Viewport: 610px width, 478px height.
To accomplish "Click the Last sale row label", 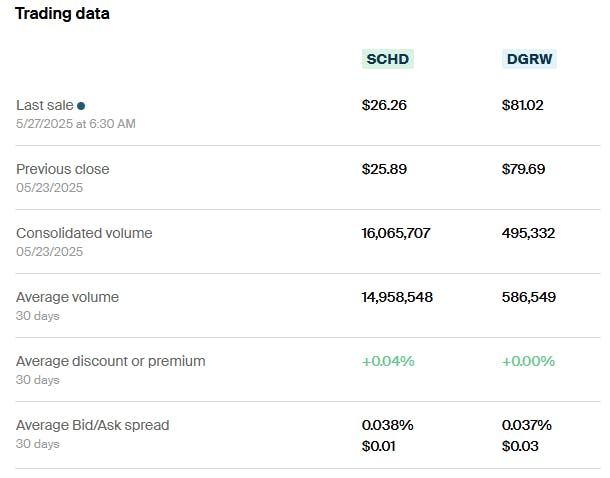I will [x=45, y=105].
